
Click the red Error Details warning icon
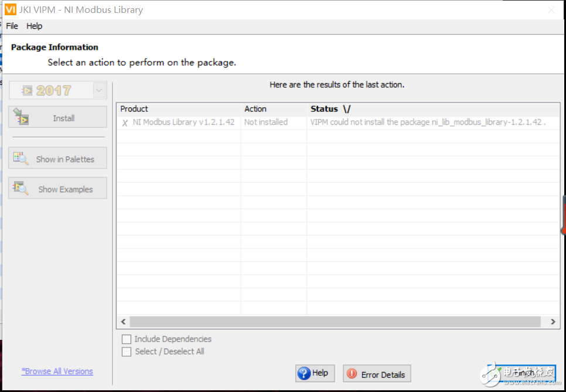(x=352, y=374)
